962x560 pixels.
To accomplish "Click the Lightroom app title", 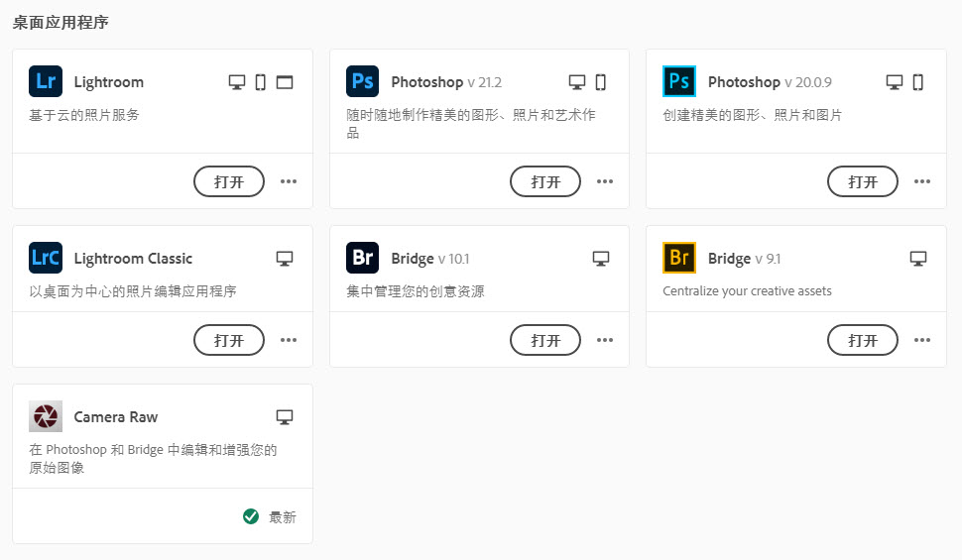I will (108, 82).
